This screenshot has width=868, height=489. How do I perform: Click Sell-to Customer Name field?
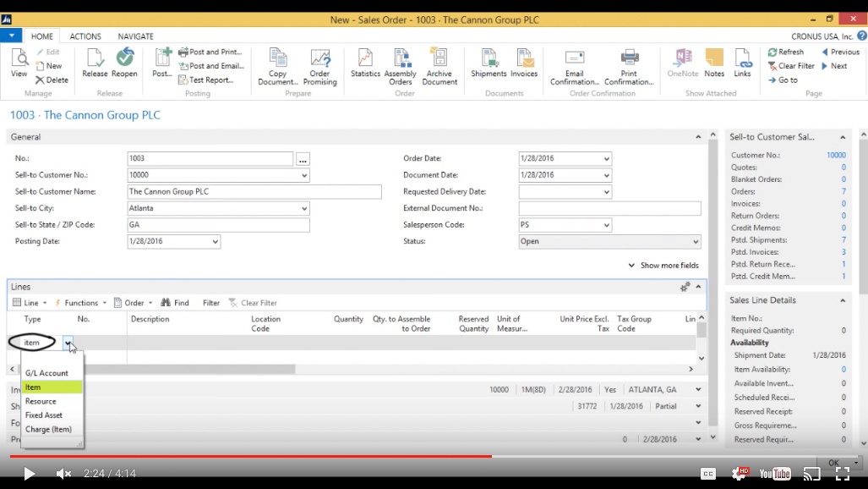pyautogui.click(x=254, y=192)
